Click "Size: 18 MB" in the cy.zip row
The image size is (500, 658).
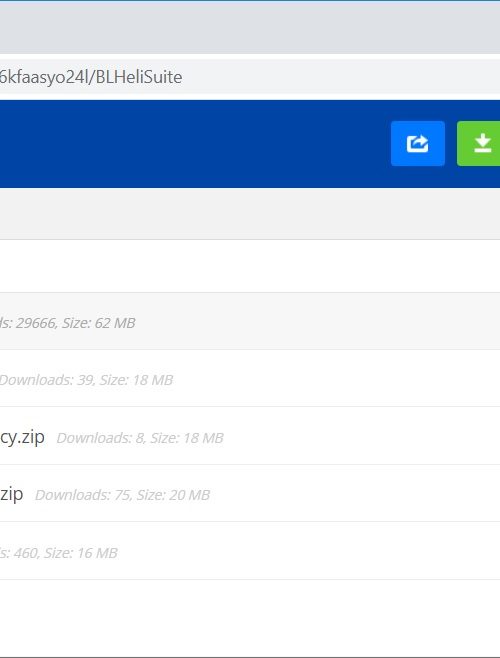coord(187,438)
